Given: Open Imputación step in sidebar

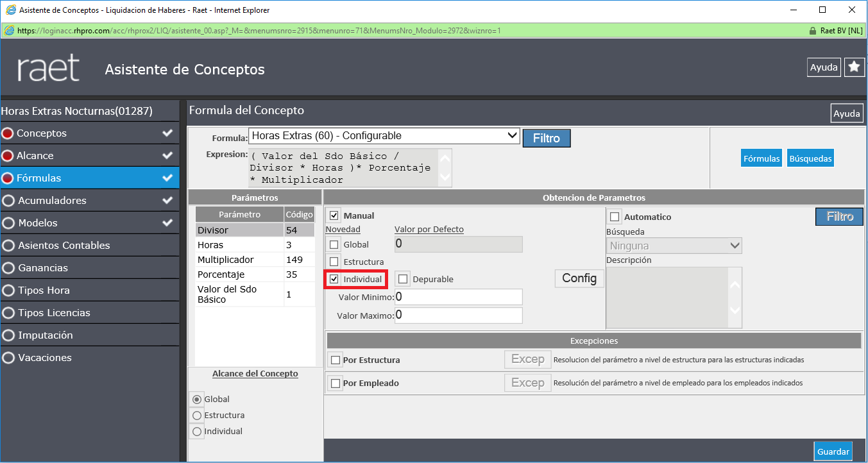Looking at the screenshot, I should coord(90,335).
